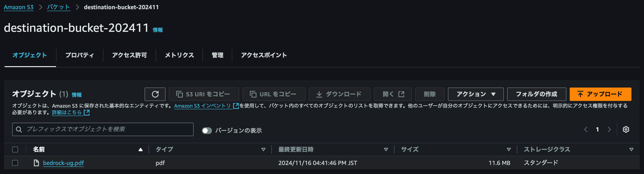This screenshot has width=644, height=174.
Task: Open the object in new tab
Action: point(393,94)
